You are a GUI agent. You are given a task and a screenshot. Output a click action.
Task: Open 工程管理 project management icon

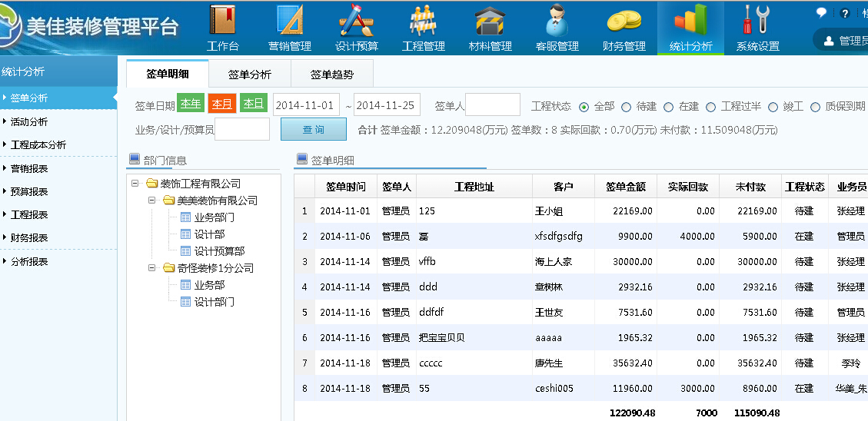coord(424,28)
